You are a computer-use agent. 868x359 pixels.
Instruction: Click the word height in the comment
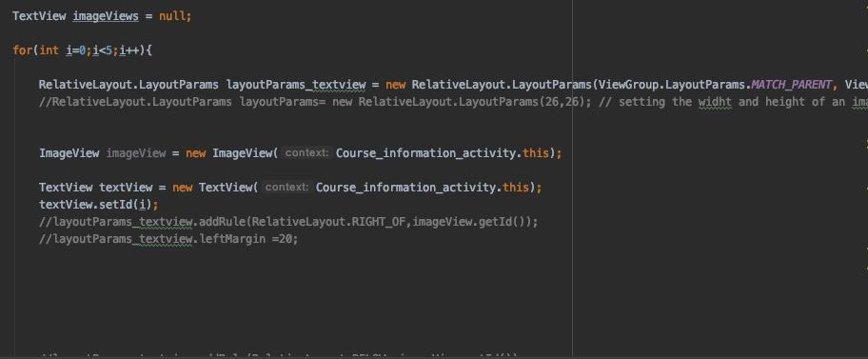(x=785, y=102)
